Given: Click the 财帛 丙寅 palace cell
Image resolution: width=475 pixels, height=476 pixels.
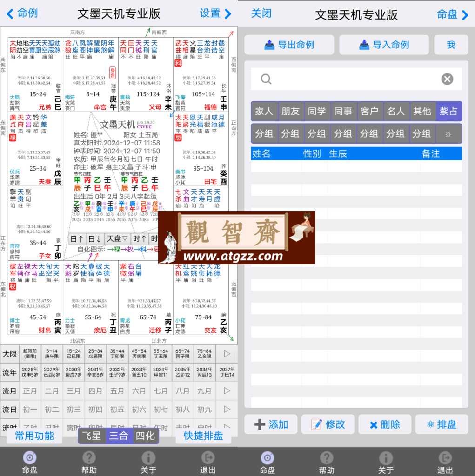Looking at the screenshot, I should (35, 298).
